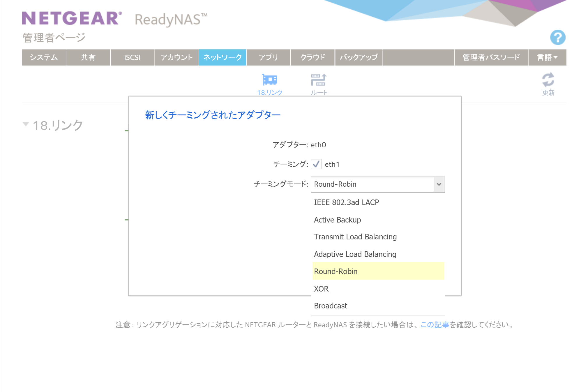
Task: Select the highlighted Round-Robin option
Action: (x=336, y=271)
